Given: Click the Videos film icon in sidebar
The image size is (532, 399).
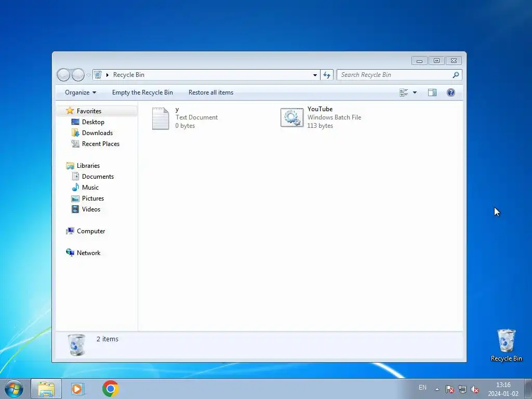Looking at the screenshot, I should point(75,209).
